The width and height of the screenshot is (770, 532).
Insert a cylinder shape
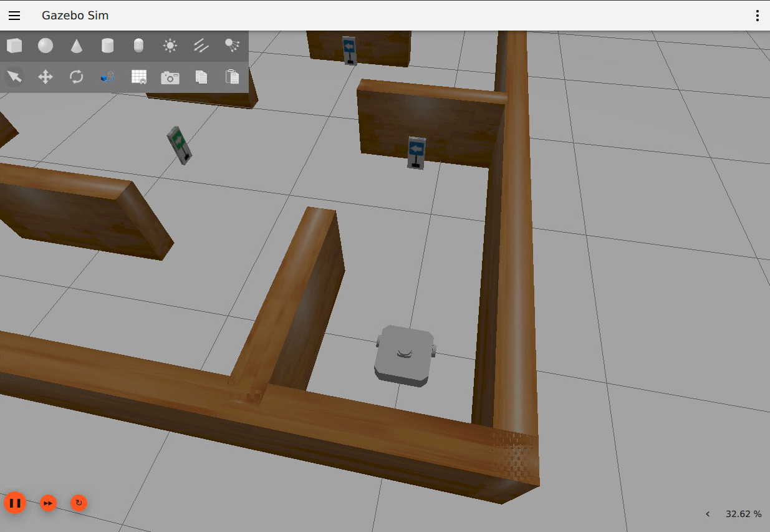107,46
